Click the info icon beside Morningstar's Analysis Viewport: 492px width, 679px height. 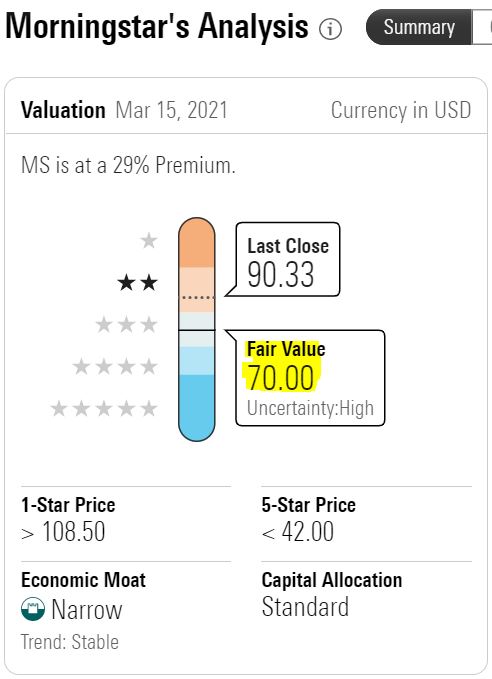pyautogui.click(x=330, y=29)
